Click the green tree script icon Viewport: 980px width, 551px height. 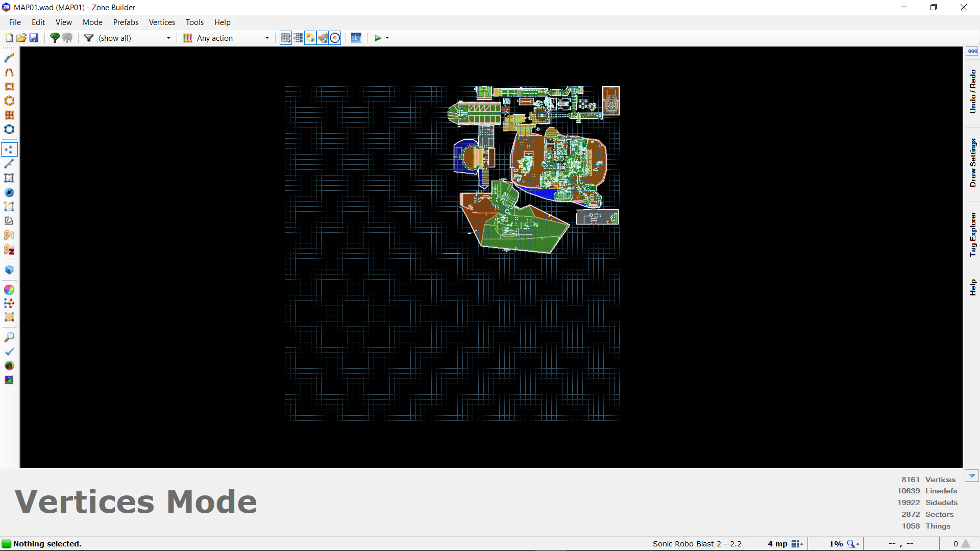55,38
